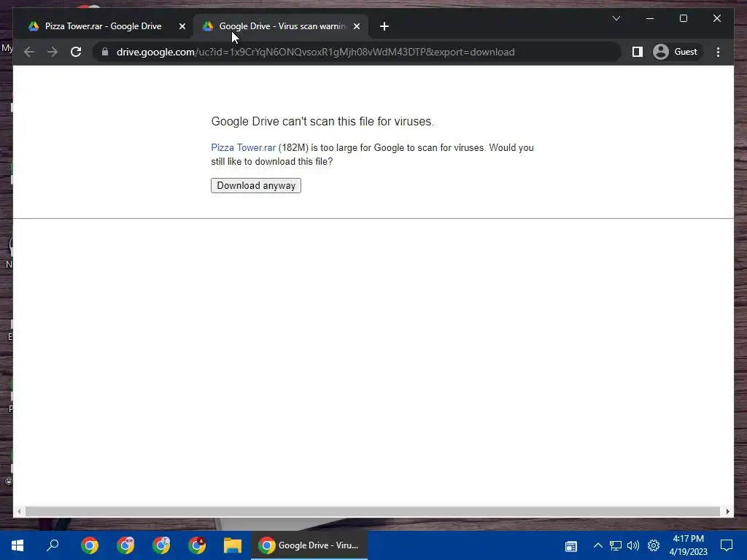
Task: Open the notification center
Action: (x=727, y=545)
